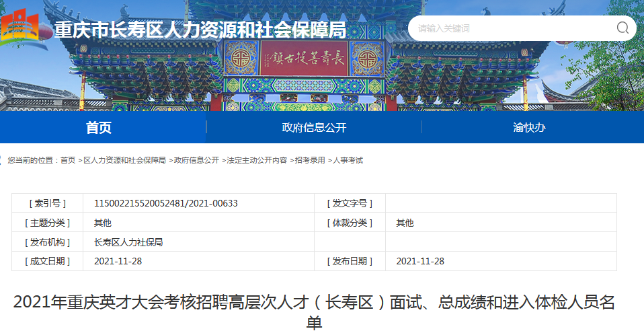Focus the 请输入关键词 search field
The image size is (644, 333).
pos(511,28)
